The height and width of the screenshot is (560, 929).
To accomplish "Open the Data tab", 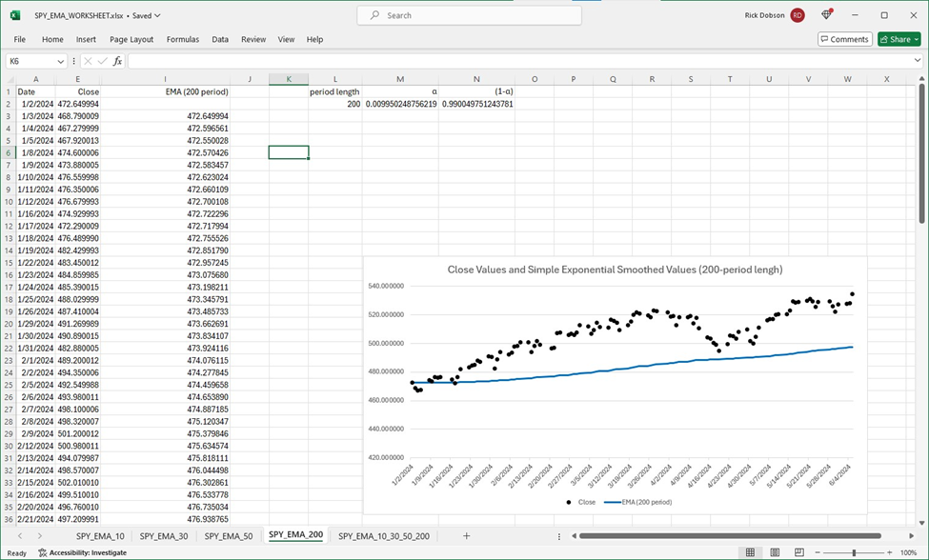I will tap(220, 39).
